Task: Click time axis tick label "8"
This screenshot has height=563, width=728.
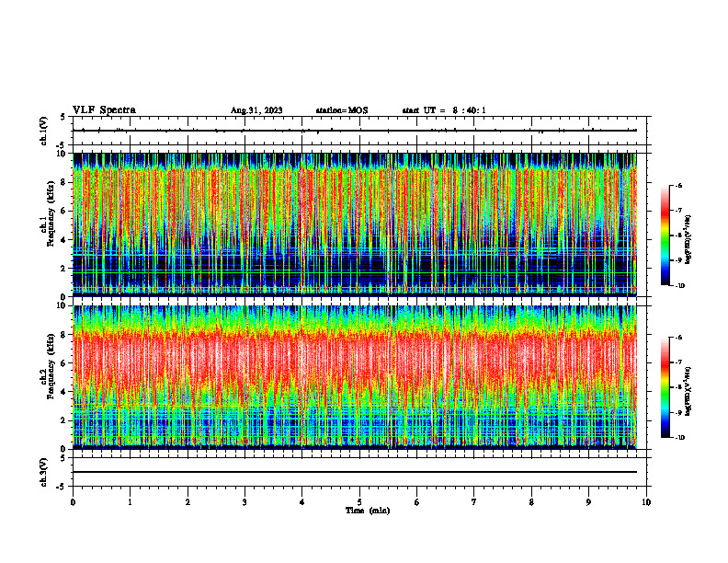Action: pyautogui.click(x=531, y=502)
